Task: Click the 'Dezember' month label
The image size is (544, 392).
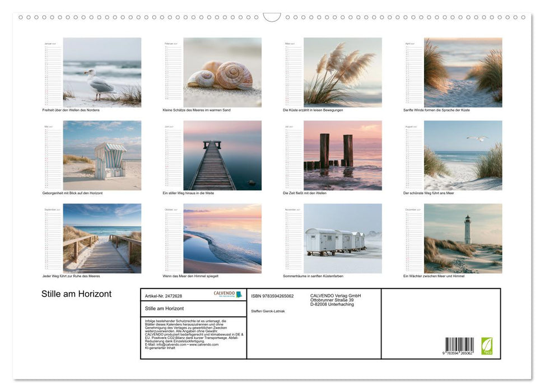Action: 413,209
